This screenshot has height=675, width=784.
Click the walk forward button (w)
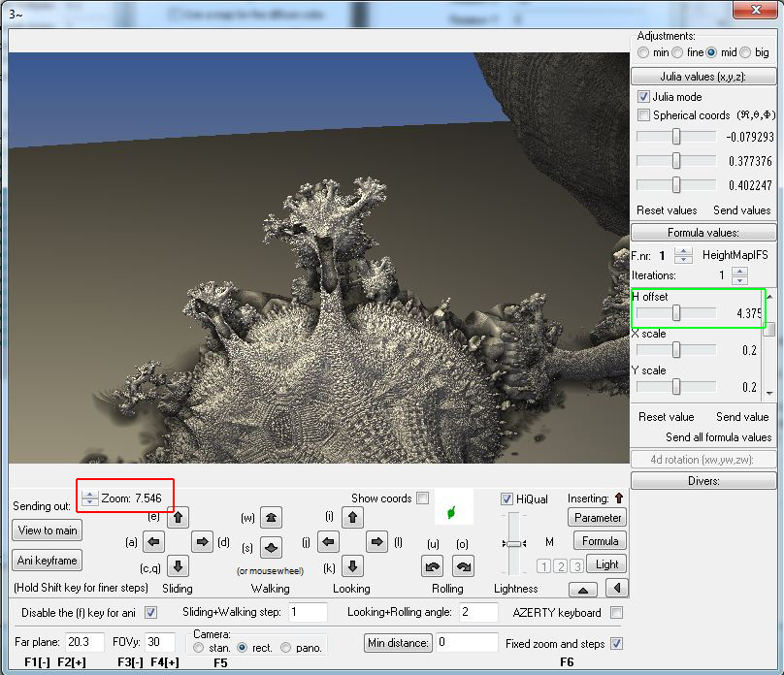click(x=271, y=518)
